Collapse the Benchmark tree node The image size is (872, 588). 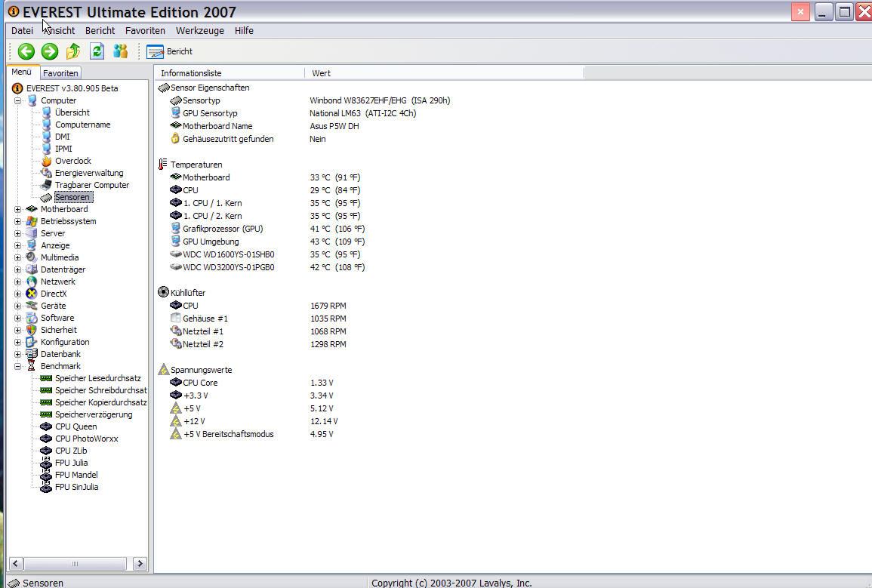[x=18, y=367]
